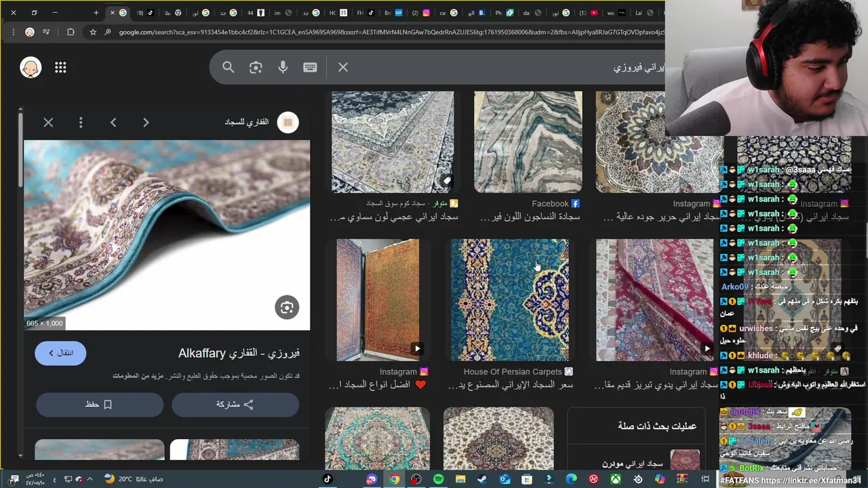The width and height of the screenshot is (868, 488).
Task: Click into the Google search text field
Action: point(509,67)
